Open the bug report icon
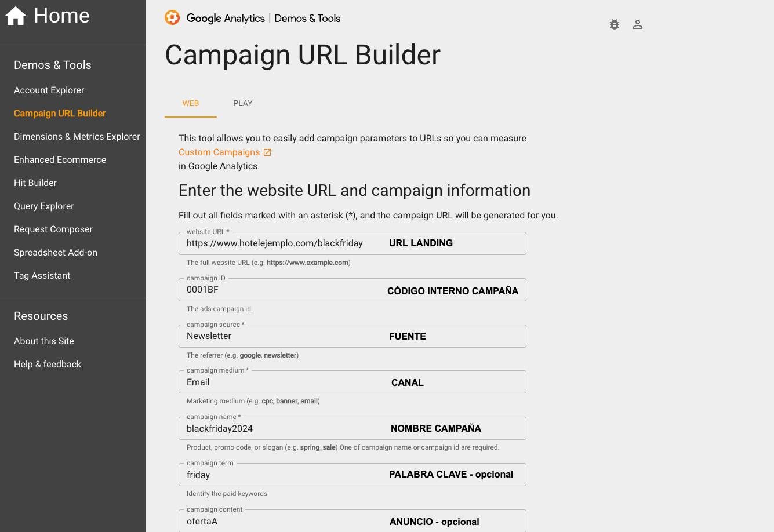The height and width of the screenshot is (532, 774). click(614, 24)
